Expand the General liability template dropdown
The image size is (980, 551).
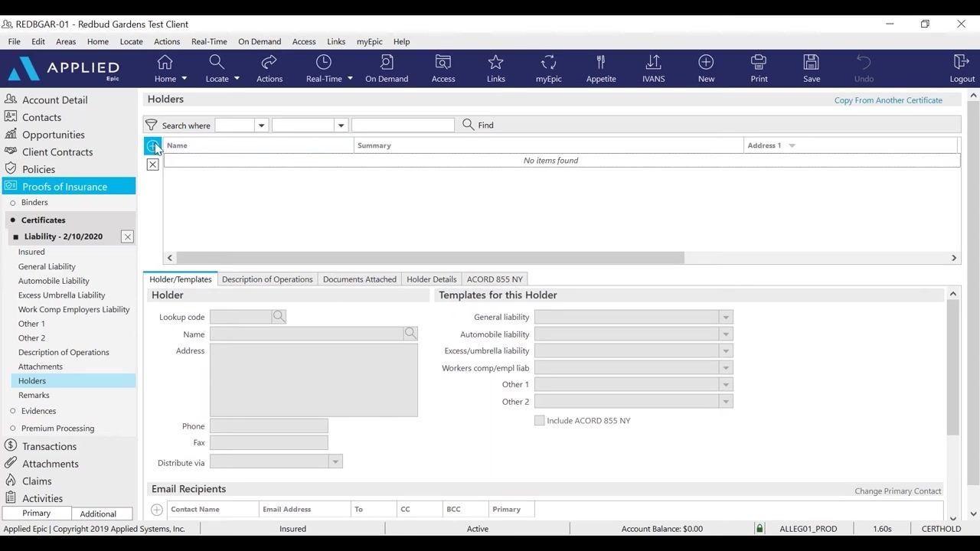(x=725, y=317)
